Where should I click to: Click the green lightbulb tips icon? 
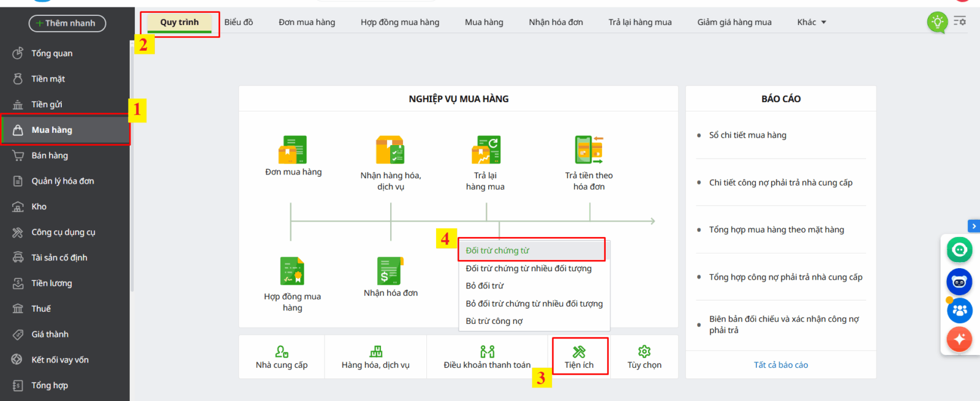point(937,22)
